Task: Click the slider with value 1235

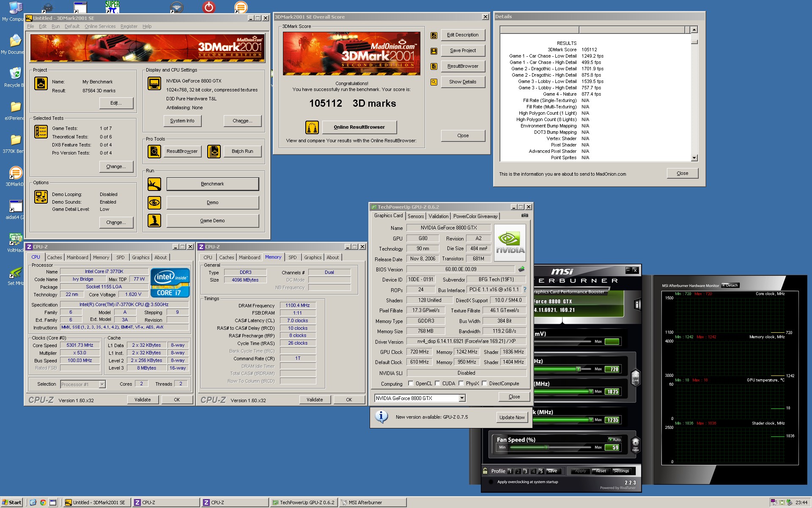Action: (564, 420)
